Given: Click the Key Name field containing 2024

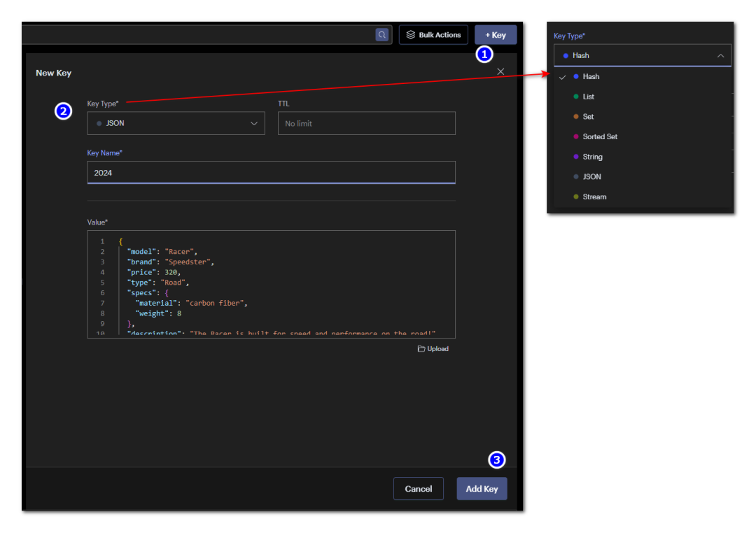Looking at the screenshot, I should [271, 173].
